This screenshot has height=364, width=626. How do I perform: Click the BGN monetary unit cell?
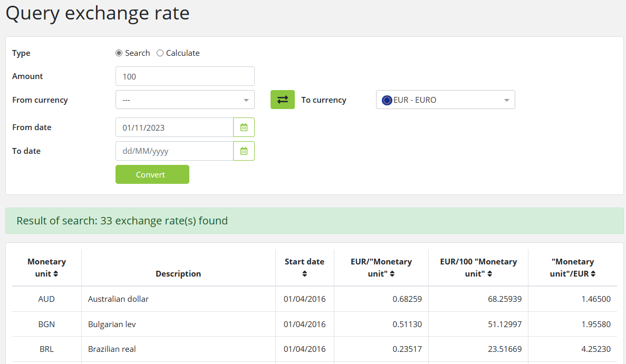(x=46, y=324)
